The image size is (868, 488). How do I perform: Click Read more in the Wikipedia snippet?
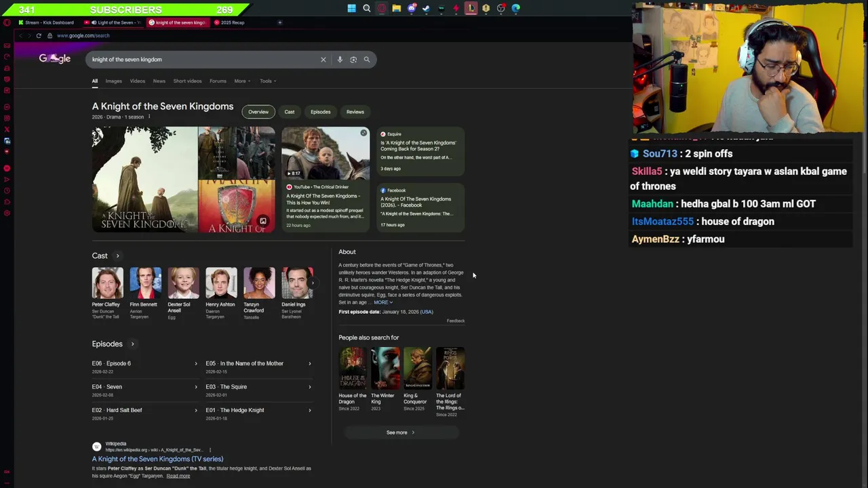(178, 476)
